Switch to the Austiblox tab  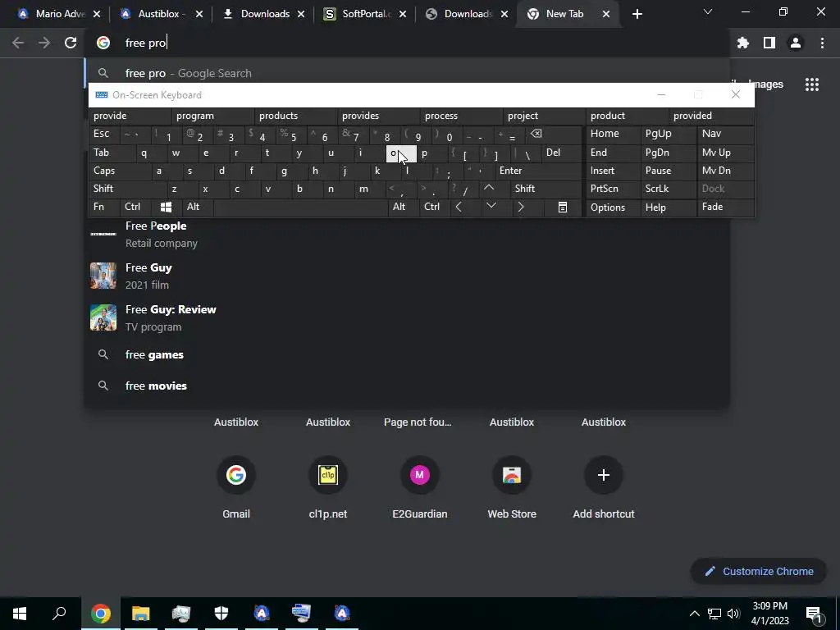click(162, 14)
